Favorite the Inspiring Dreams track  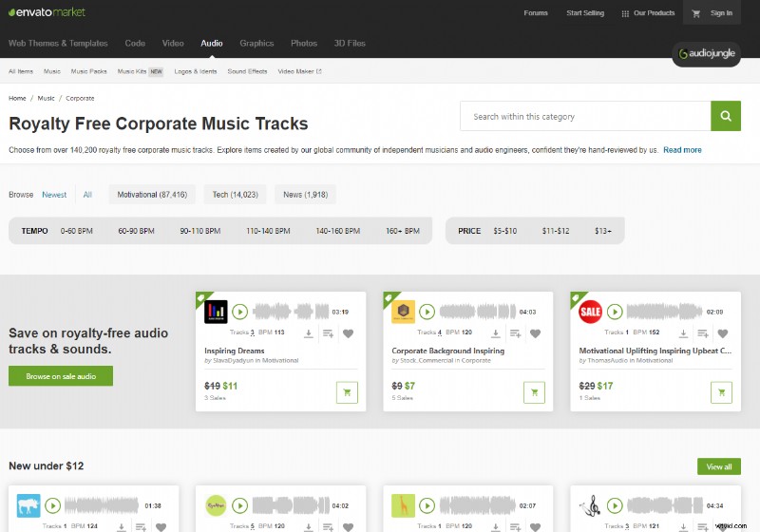[x=348, y=333]
